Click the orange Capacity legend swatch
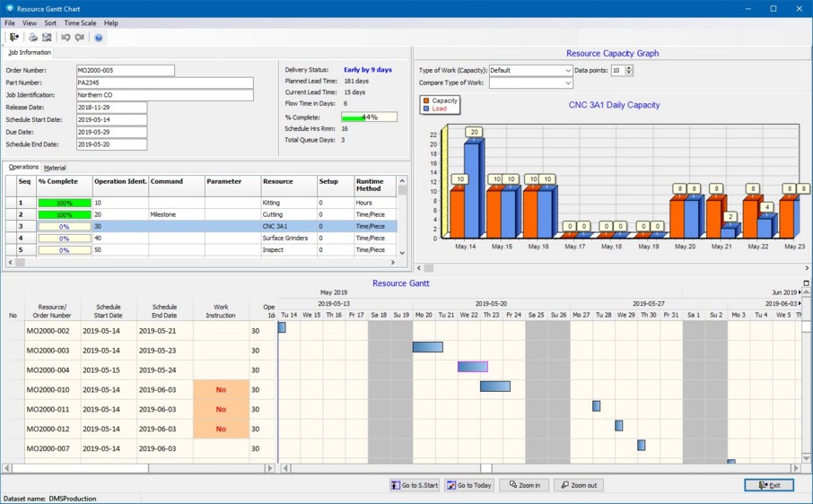Viewport: 813px width, 504px height. click(426, 101)
